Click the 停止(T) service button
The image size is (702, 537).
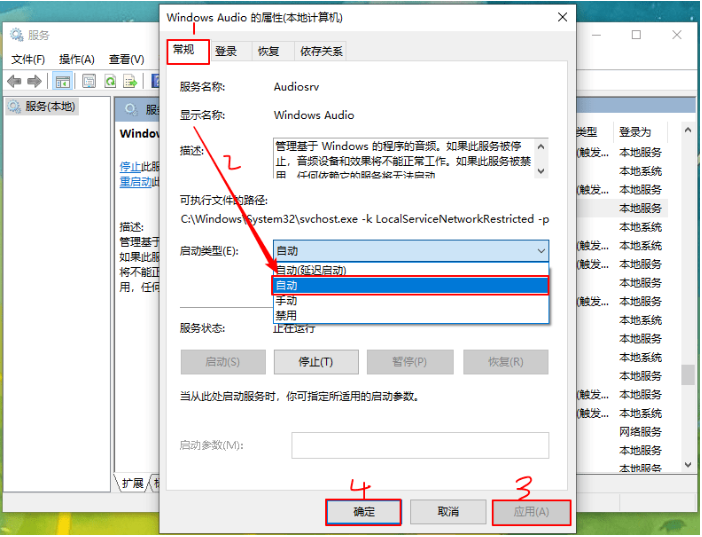[316, 362]
